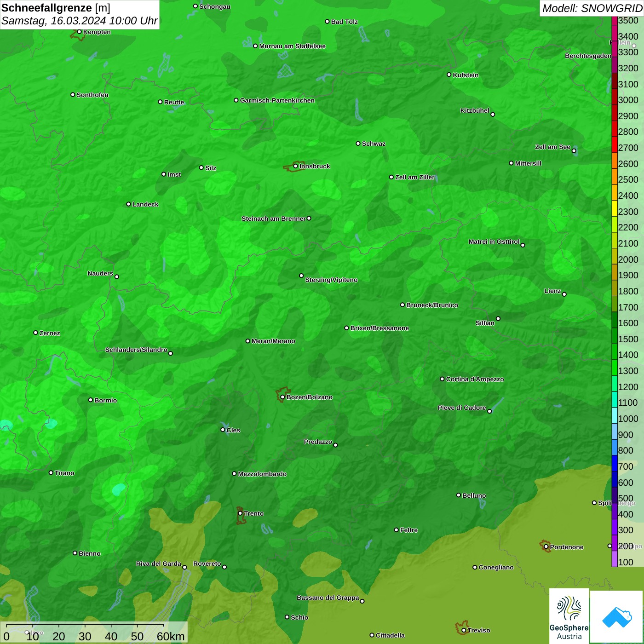Click the Imst label

coord(174,174)
